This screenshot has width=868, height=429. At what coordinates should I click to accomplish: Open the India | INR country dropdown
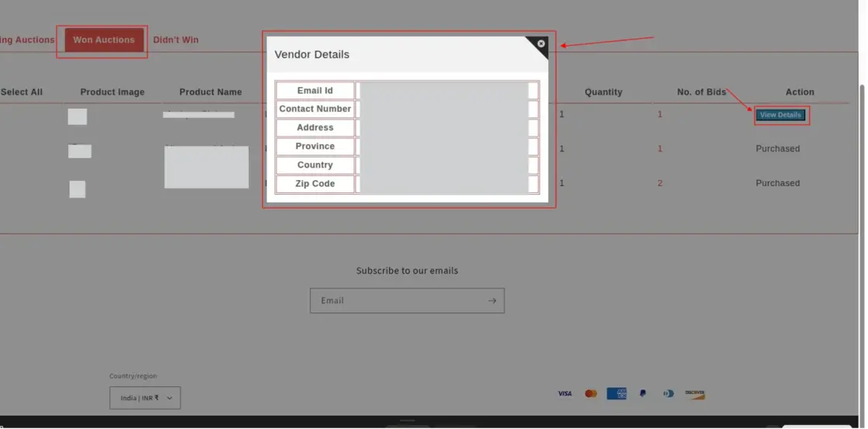coord(145,398)
